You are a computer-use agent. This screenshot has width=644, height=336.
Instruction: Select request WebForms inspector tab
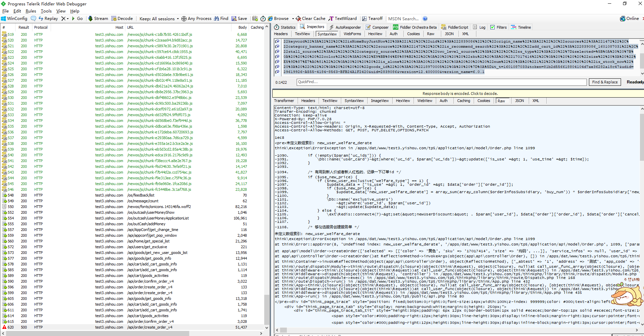click(x=352, y=34)
